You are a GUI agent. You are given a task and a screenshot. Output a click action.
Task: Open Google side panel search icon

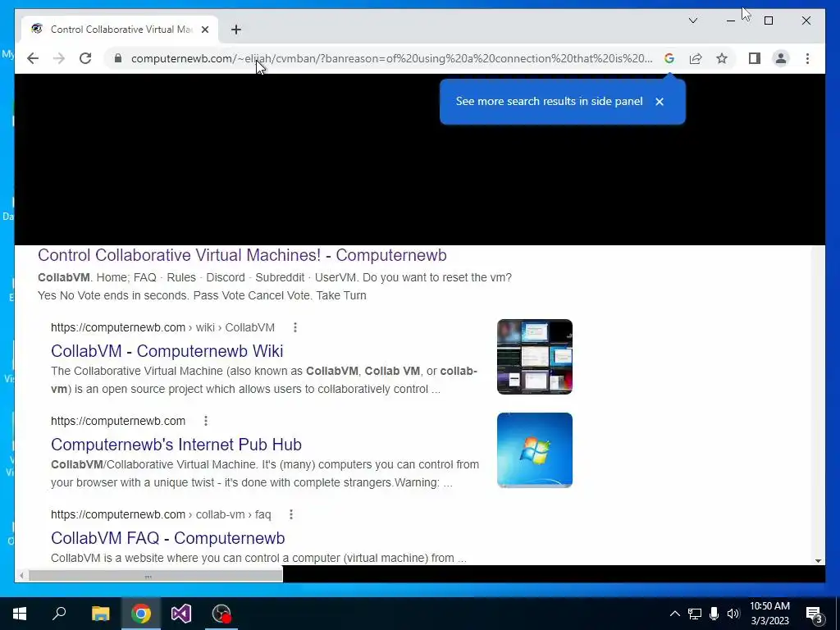pyautogui.click(x=669, y=58)
